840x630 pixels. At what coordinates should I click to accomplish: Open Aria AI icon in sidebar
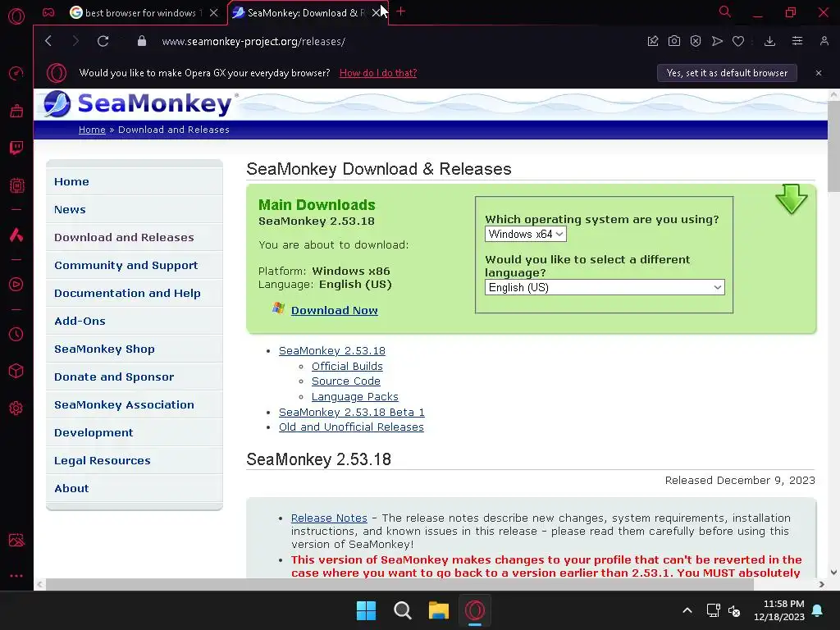pos(16,235)
